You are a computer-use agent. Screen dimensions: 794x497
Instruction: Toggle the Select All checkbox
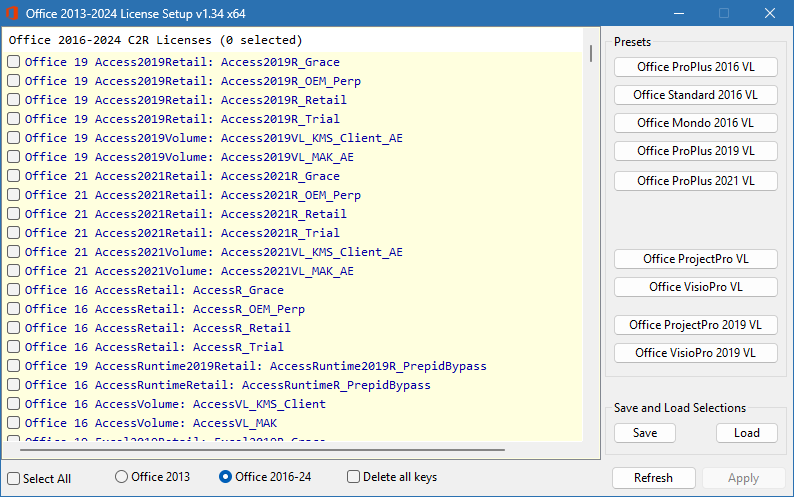14,478
